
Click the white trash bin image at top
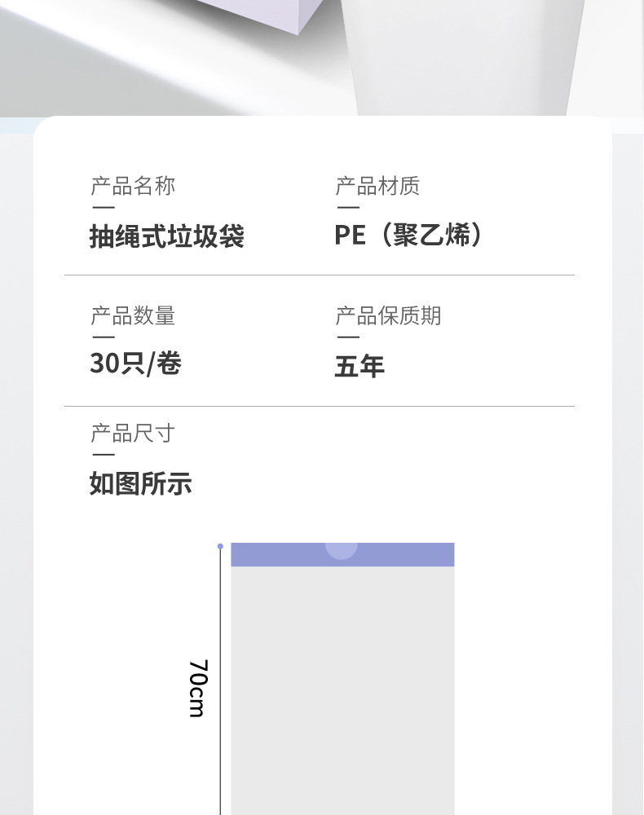click(x=462, y=57)
